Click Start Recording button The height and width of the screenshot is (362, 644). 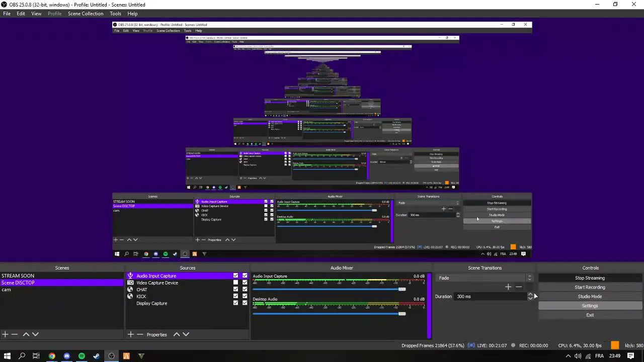click(x=590, y=287)
